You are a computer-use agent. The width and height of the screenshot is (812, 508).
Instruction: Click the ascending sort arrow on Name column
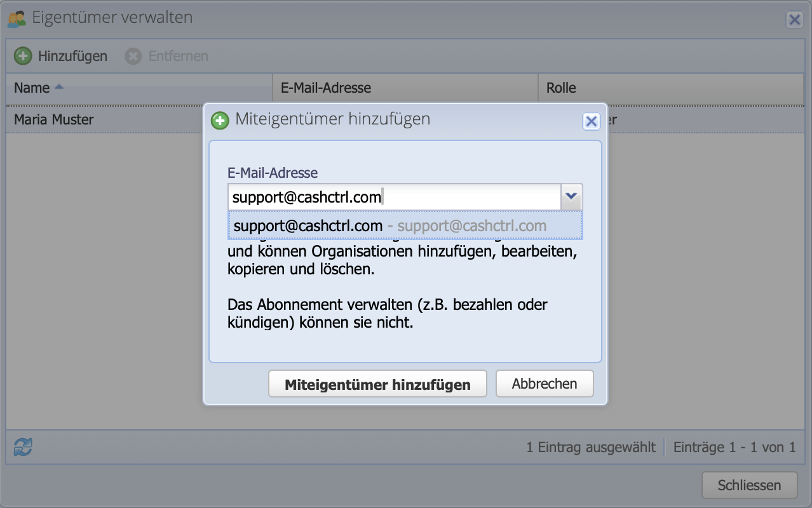(x=58, y=86)
